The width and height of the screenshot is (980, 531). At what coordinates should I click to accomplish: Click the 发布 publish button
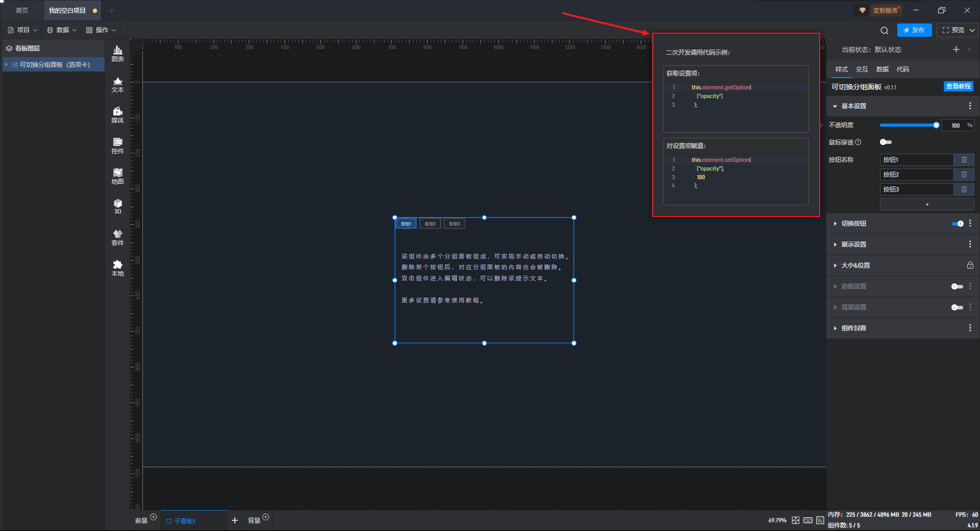point(914,30)
